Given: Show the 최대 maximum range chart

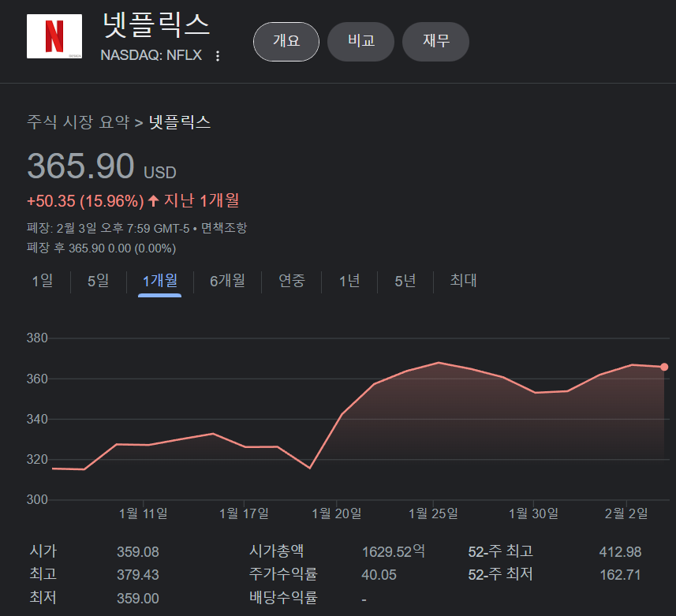Looking at the screenshot, I should (x=464, y=281).
